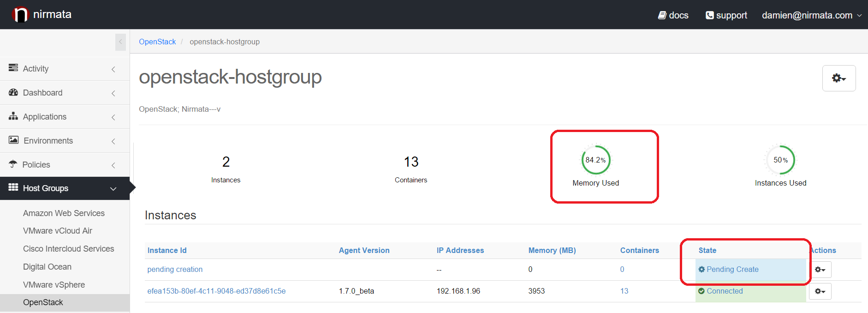Open the pending creation instance link

[x=175, y=269]
